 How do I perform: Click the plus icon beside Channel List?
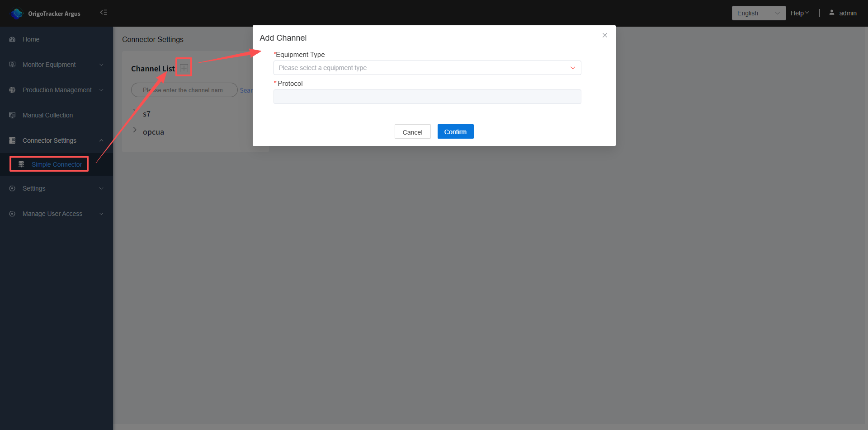click(x=184, y=68)
